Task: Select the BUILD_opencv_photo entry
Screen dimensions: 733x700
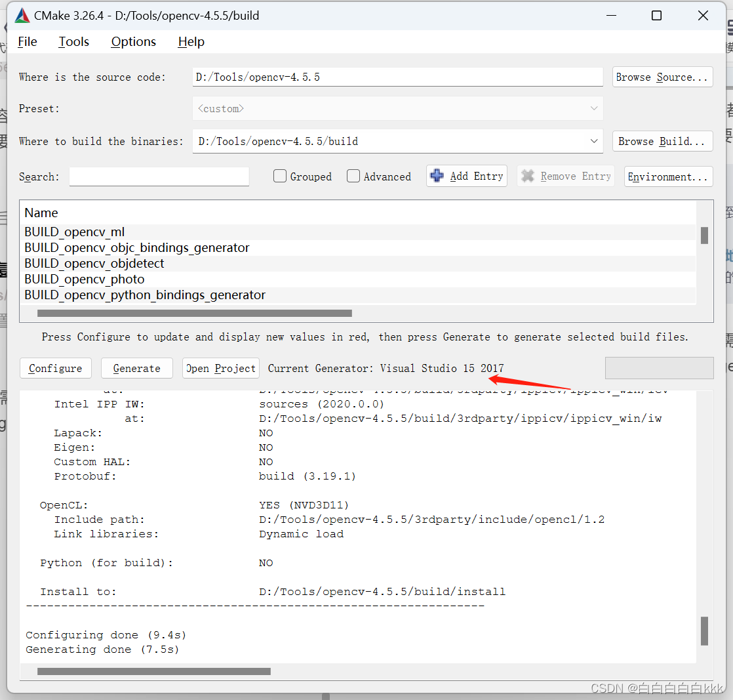Action: pyautogui.click(x=357, y=279)
